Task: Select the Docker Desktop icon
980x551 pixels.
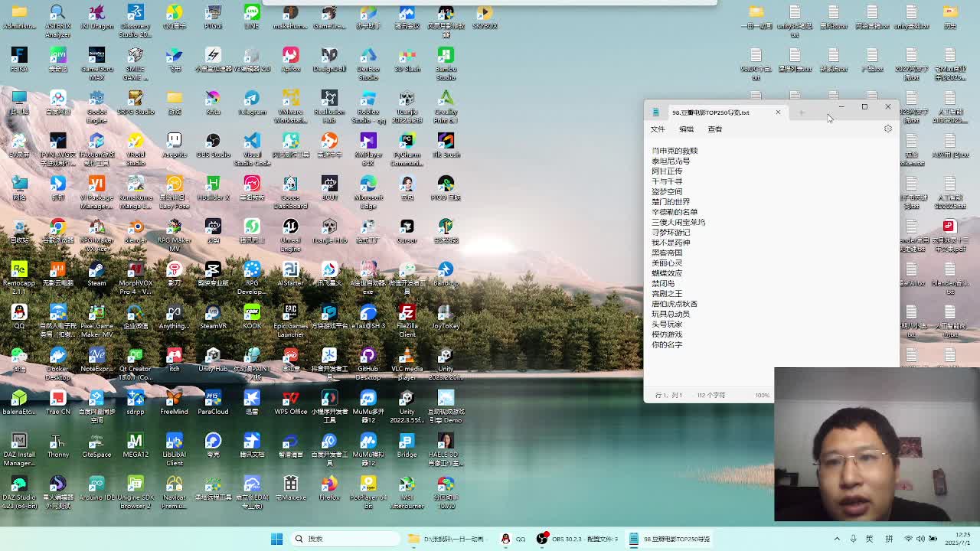Action: tap(57, 364)
